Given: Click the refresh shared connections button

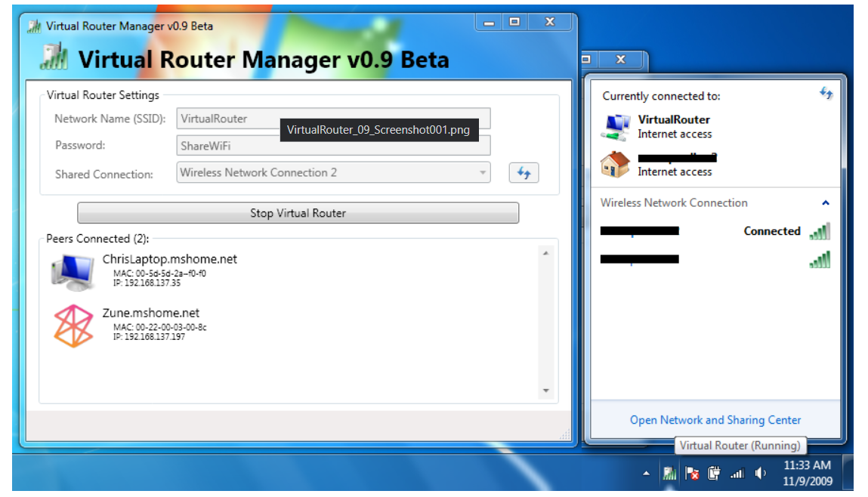Looking at the screenshot, I should [x=524, y=173].
